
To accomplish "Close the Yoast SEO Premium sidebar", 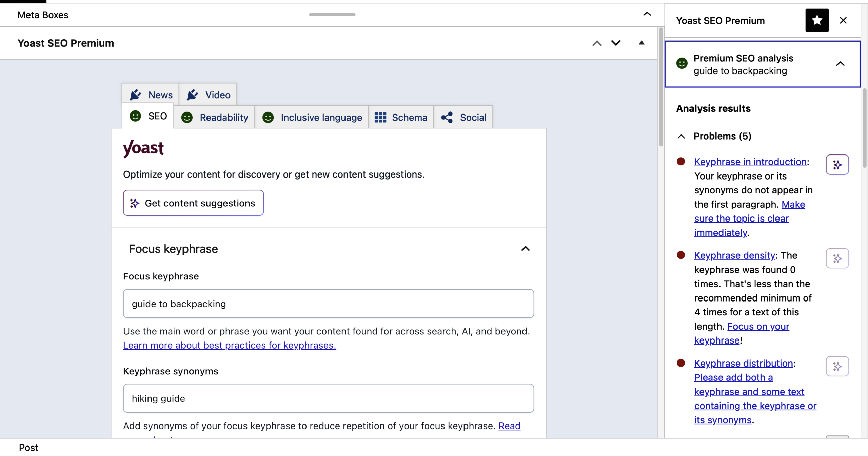I will coord(843,20).
